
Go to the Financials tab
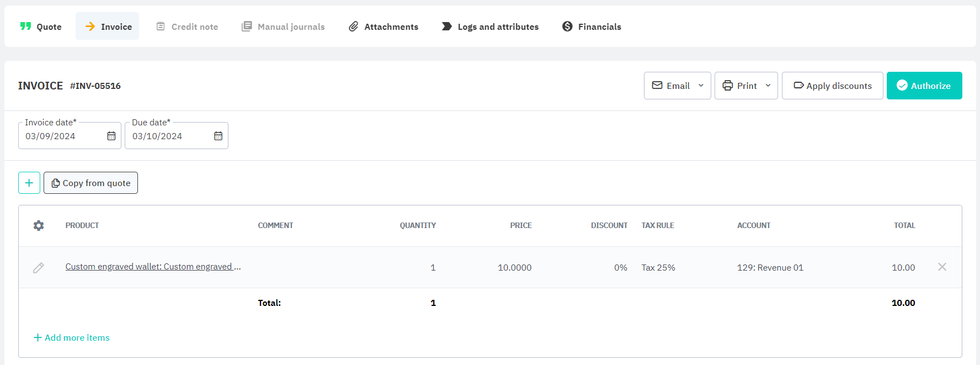pos(592,27)
